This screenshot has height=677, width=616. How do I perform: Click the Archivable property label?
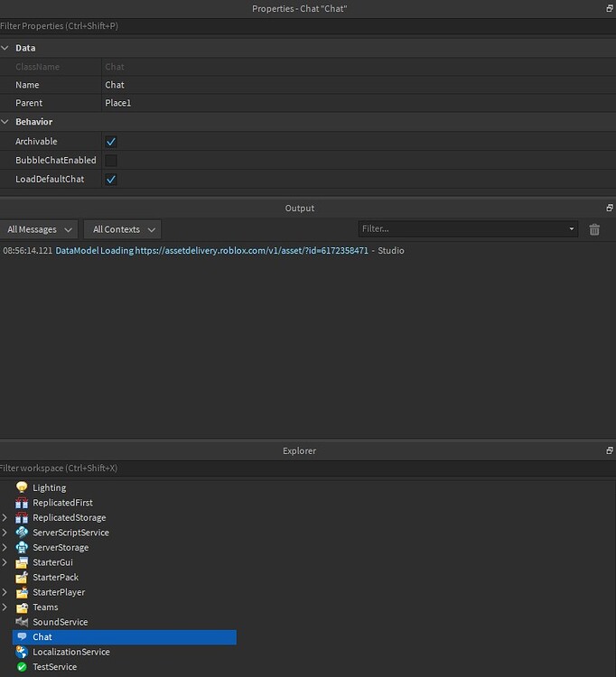(x=36, y=142)
